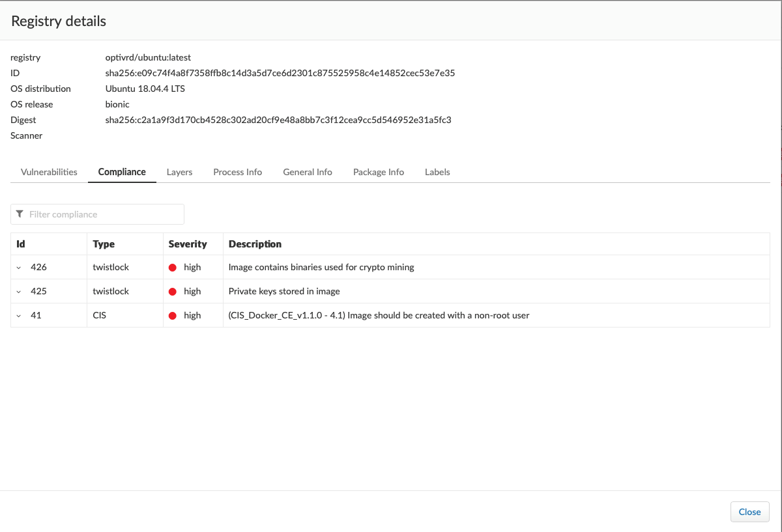The image size is (782, 532).
Task: Click red severity dot for row 426
Action: (x=173, y=268)
